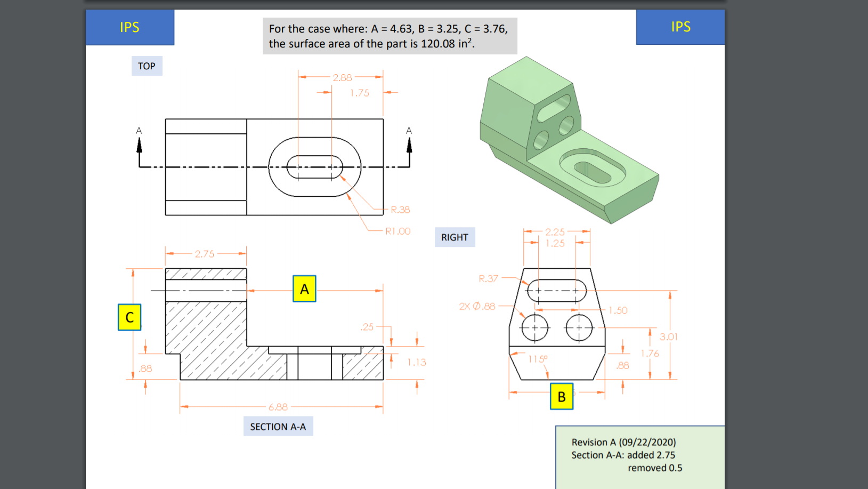Click the right section arrow labeled A
Viewport: 868px width, 489px height.
pyautogui.click(x=409, y=146)
